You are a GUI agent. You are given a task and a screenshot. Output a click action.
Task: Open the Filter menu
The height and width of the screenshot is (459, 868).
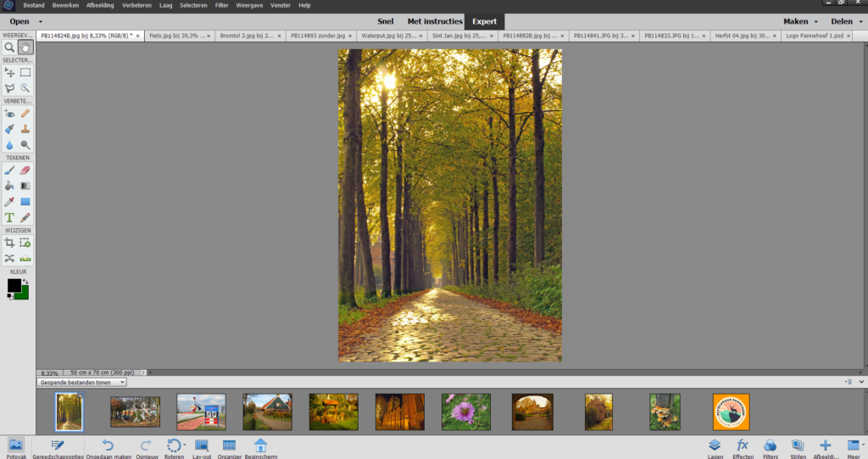221,5
